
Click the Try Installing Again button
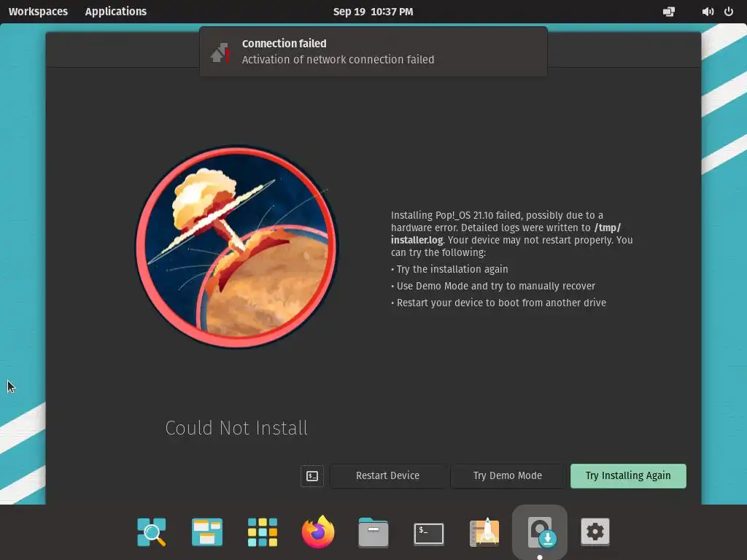point(628,475)
